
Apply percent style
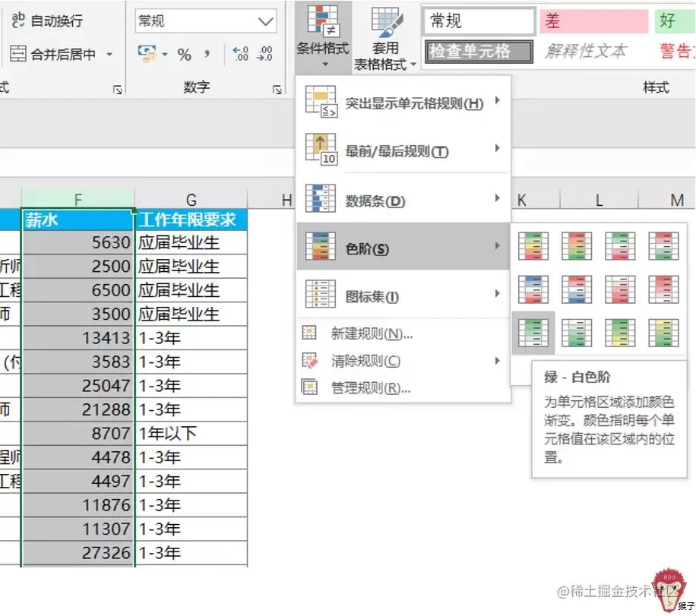[x=184, y=55]
